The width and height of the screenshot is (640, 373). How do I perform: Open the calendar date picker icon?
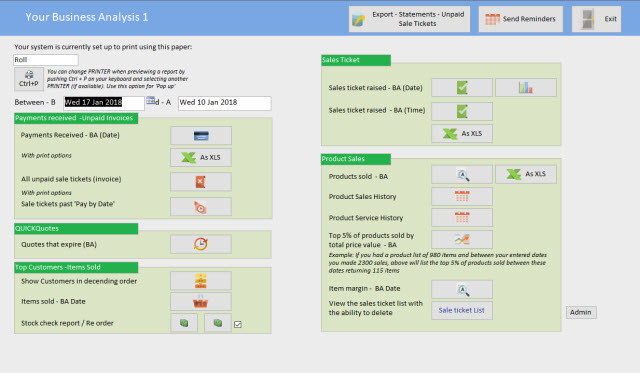tap(151, 100)
